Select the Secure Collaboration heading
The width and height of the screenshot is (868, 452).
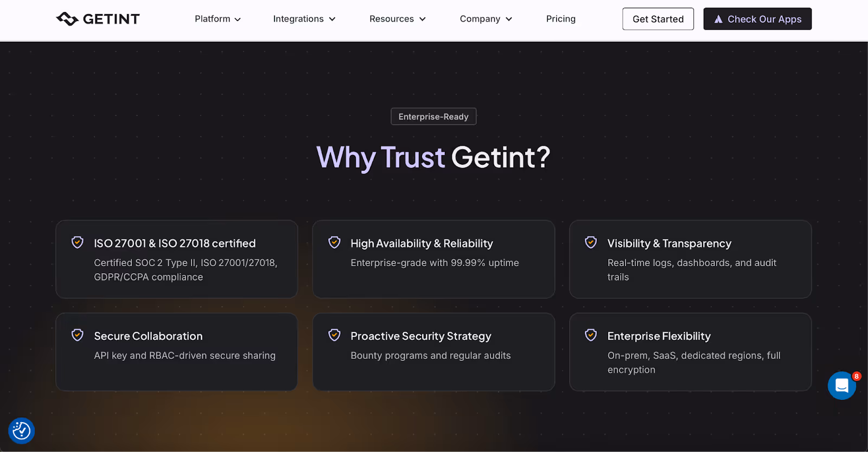tap(148, 336)
